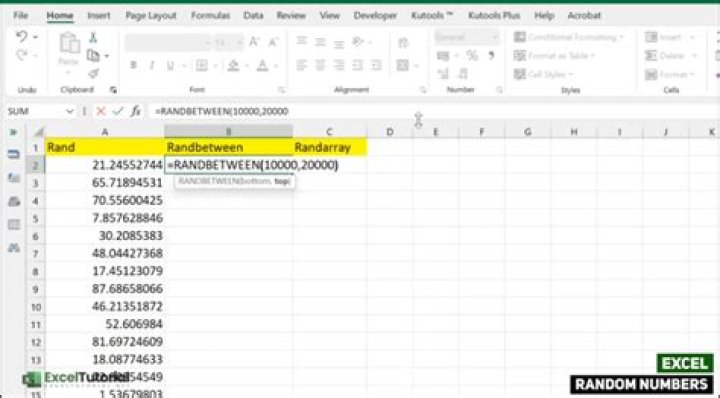
Task: Click the Redo arrow icon
Action: tap(21, 56)
